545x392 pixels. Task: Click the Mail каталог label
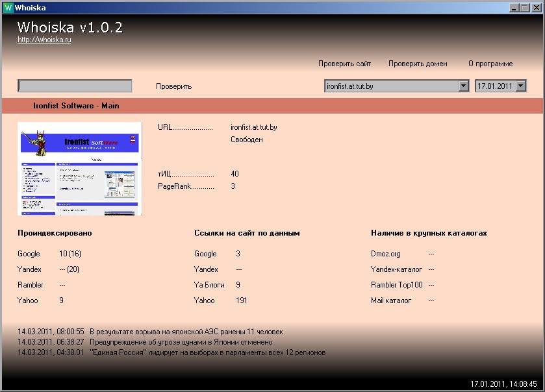391,300
